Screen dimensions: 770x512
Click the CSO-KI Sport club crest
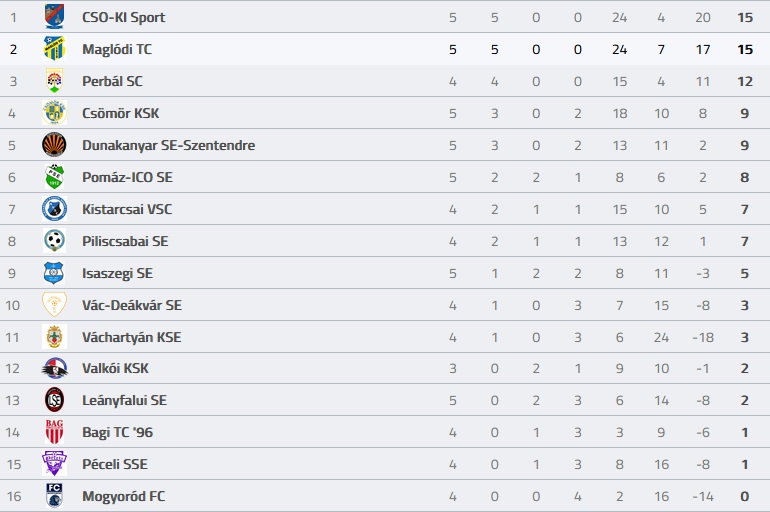click(x=54, y=17)
